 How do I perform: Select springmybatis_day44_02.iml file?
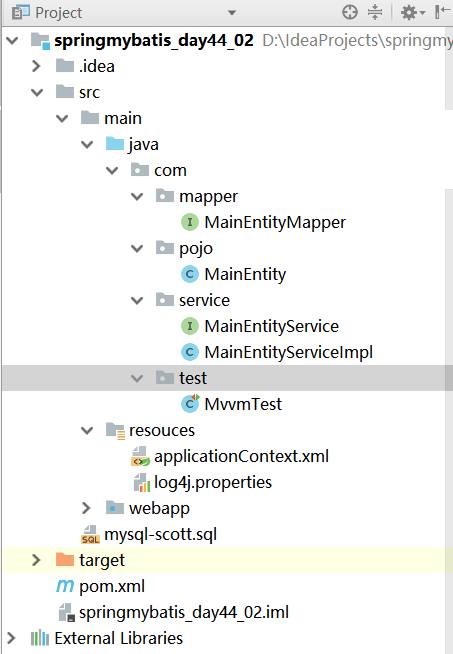click(x=184, y=612)
